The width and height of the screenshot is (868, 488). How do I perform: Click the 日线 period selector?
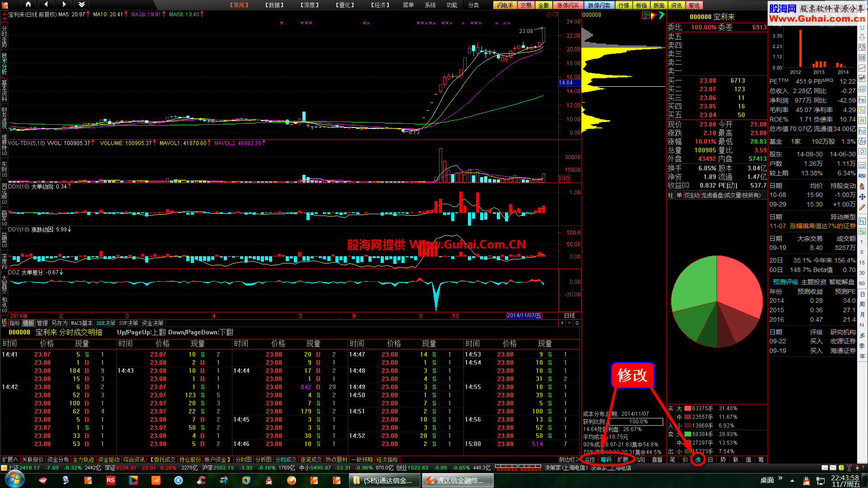[570, 315]
